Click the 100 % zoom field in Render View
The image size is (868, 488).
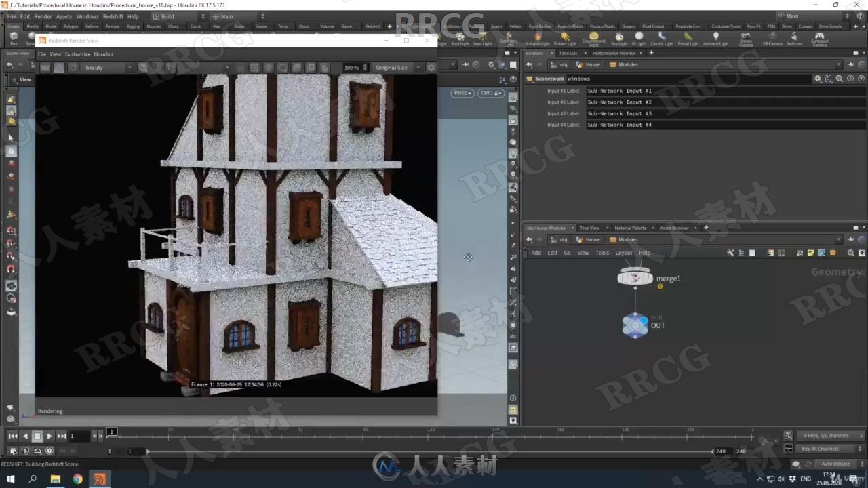351,68
